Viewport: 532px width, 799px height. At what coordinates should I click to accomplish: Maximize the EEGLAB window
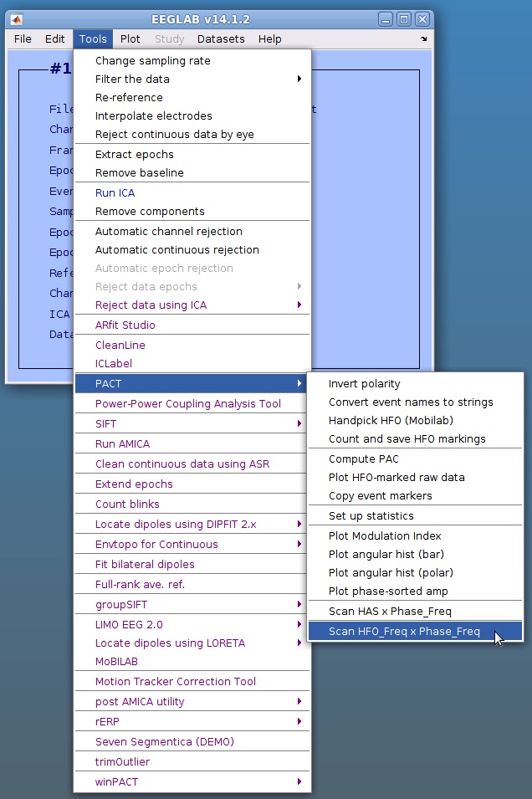403,19
